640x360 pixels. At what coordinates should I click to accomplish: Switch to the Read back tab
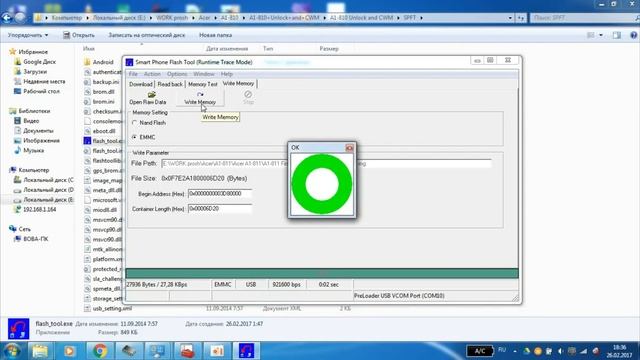pos(170,84)
